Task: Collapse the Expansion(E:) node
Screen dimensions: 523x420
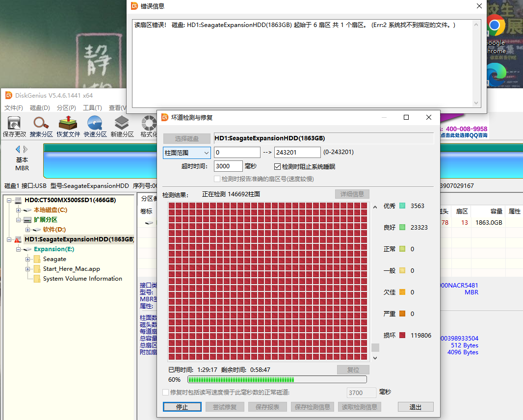Action: coord(18,249)
